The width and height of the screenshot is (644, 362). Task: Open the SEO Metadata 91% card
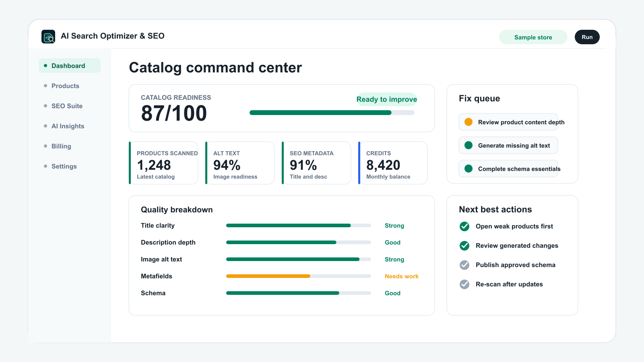tap(316, 163)
